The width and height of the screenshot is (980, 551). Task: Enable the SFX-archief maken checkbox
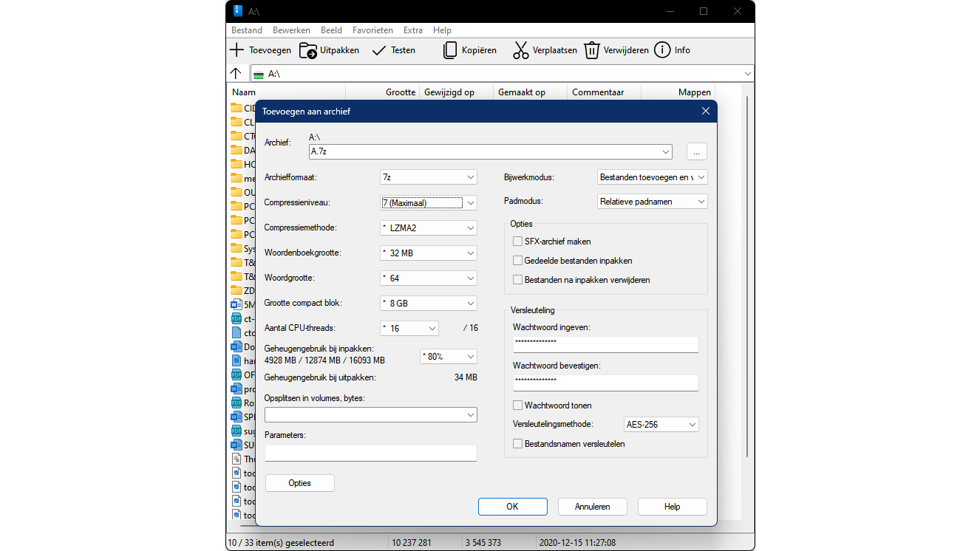[517, 242]
